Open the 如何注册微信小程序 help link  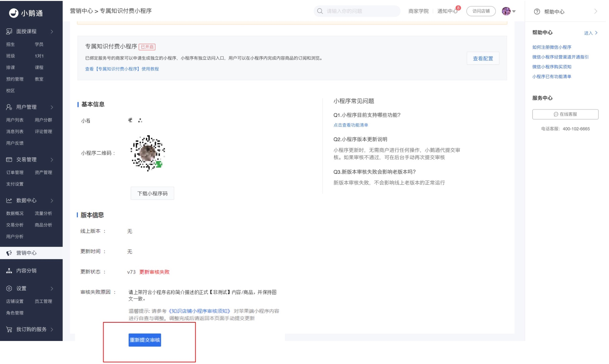click(551, 47)
